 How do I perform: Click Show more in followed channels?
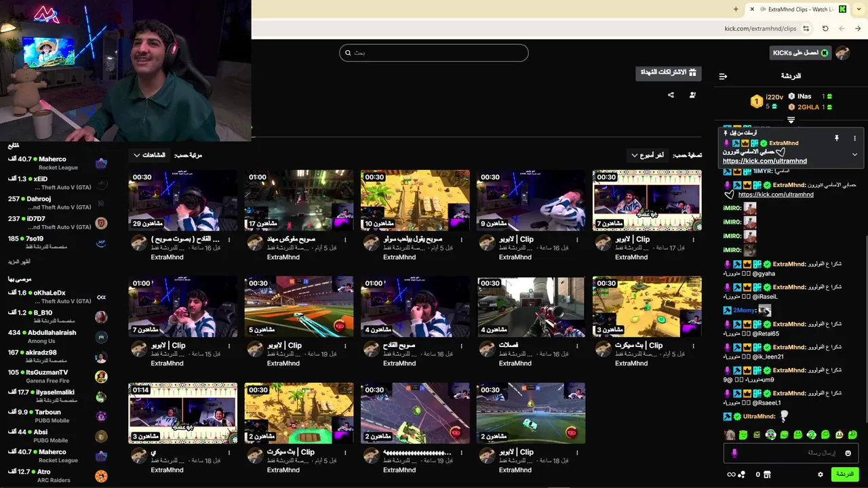click(x=19, y=262)
